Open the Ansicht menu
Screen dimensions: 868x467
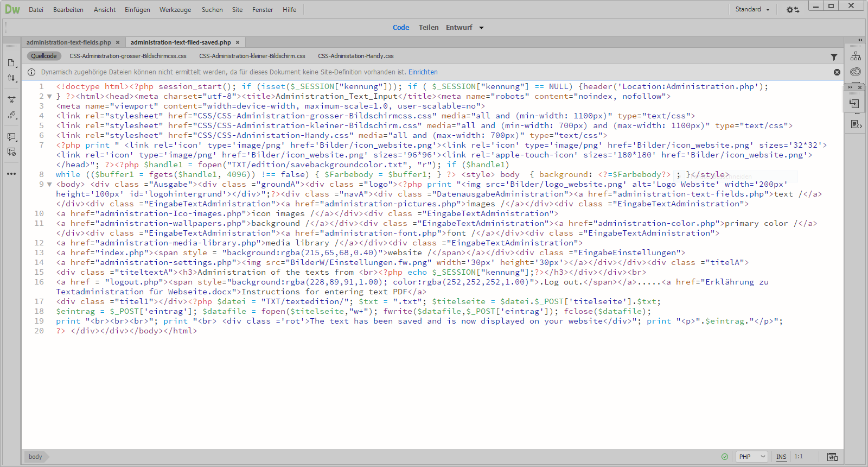(x=105, y=10)
